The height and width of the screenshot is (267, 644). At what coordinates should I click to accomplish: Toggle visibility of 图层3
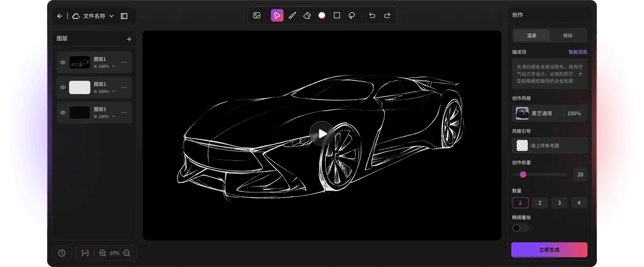coord(63,113)
